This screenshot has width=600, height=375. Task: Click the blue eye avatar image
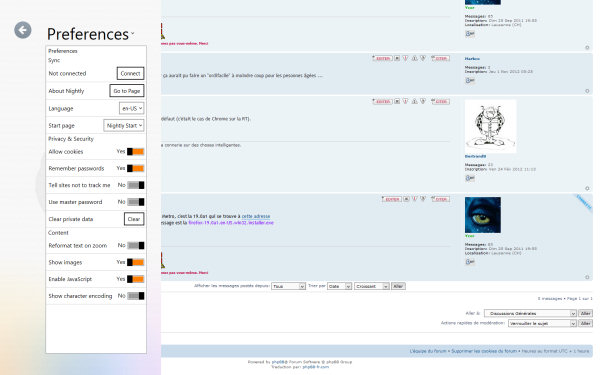pos(483,215)
